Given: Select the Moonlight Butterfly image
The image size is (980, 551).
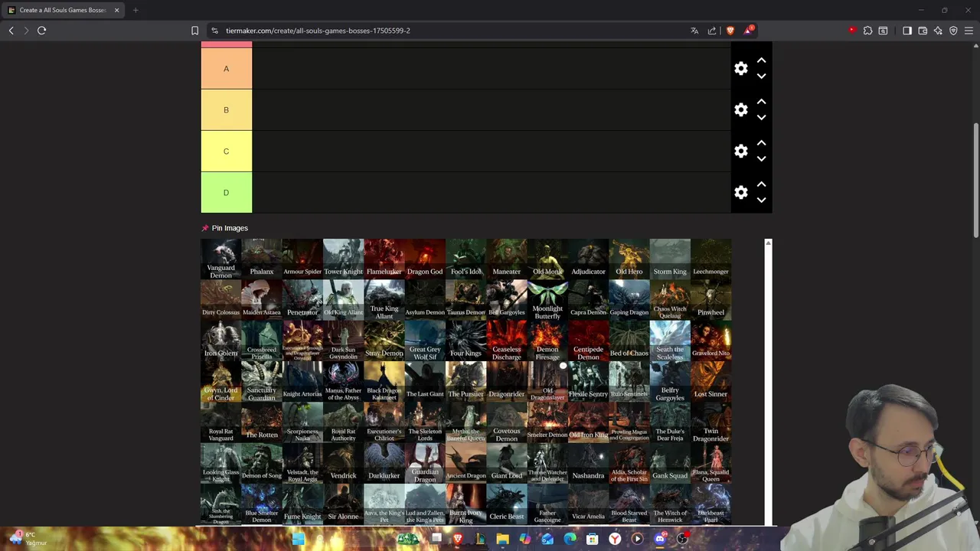Looking at the screenshot, I should (x=547, y=300).
